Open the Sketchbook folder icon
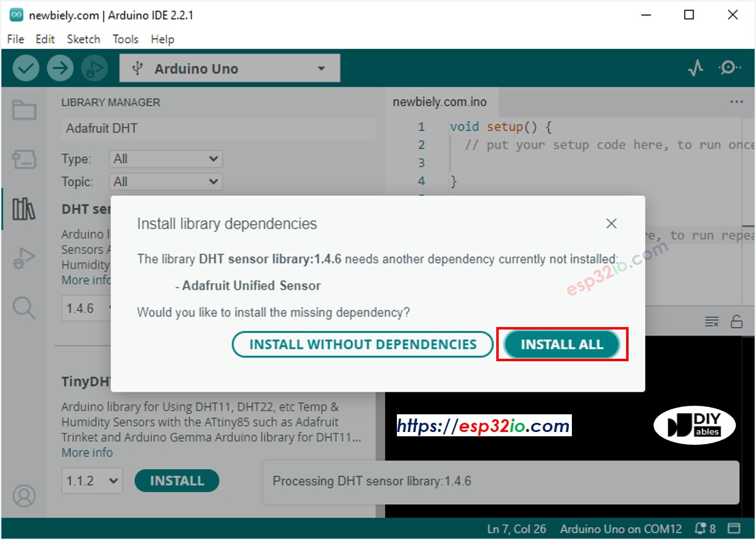Viewport: 756px width, 540px height. click(24, 110)
